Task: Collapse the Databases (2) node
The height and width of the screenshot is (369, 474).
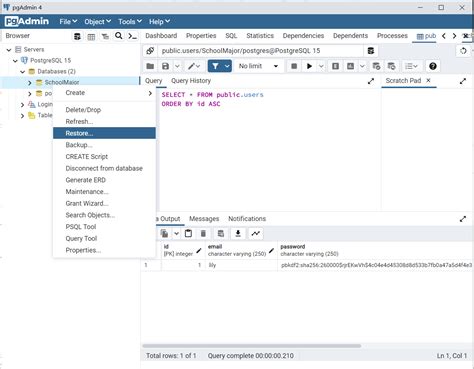Action: [23, 72]
